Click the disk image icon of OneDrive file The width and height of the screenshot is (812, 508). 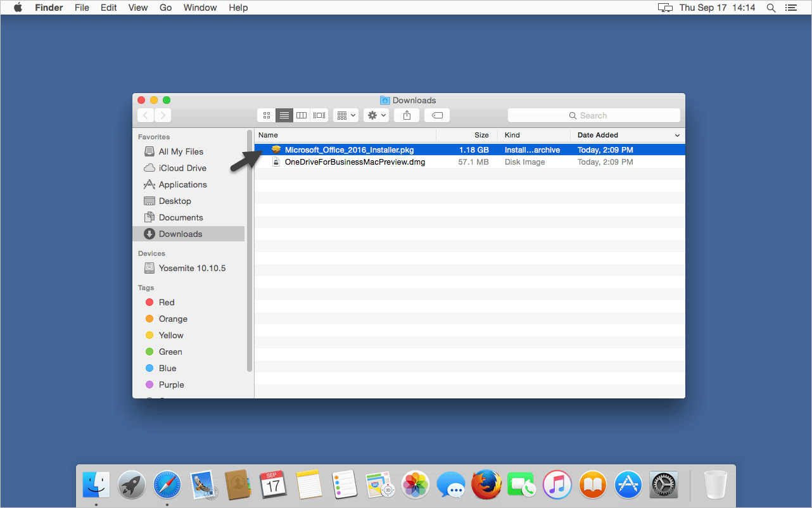pyautogui.click(x=276, y=162)
